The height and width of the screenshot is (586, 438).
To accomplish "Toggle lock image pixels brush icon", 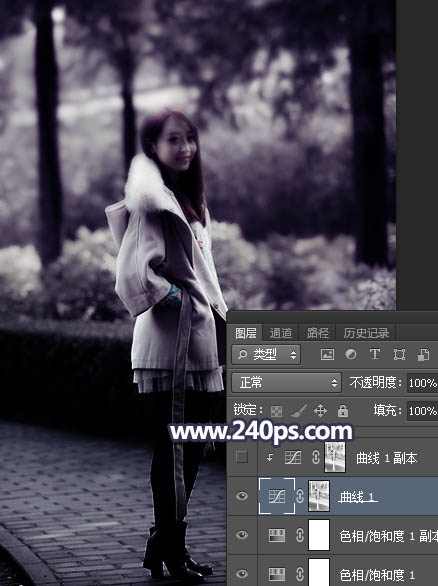I will pos(299,411).
